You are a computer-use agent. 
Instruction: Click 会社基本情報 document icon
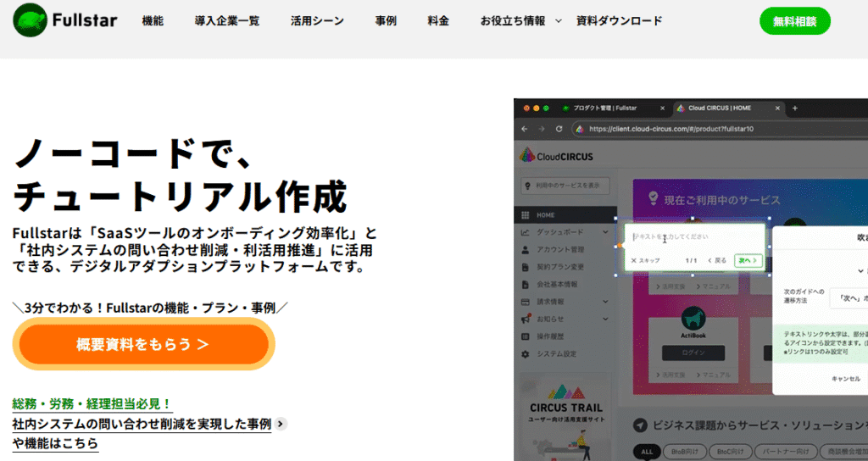tap(526, 285)
